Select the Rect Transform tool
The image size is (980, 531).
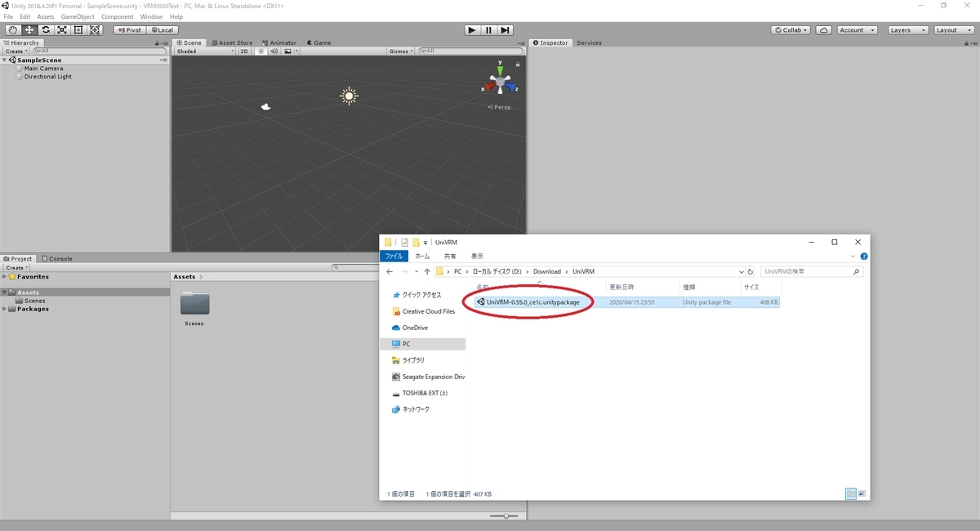(78, 30)
